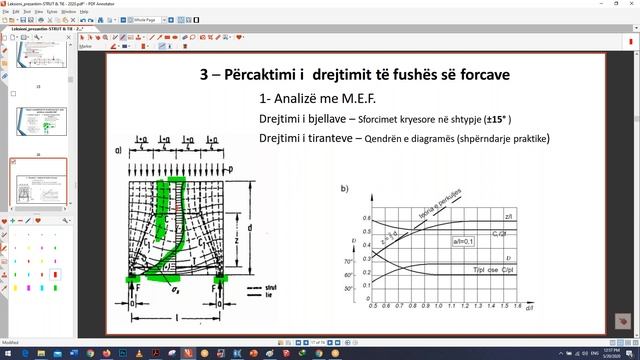Select the middle page thumbnail with green marks
The height and width of the screenshot is (360, 640).
point(41,122)
